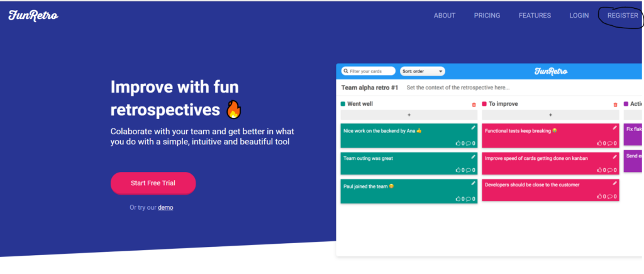Click the Filter your cards field
Screen dimensions: 644x274
pyautogui.click(x=369, y=71)
